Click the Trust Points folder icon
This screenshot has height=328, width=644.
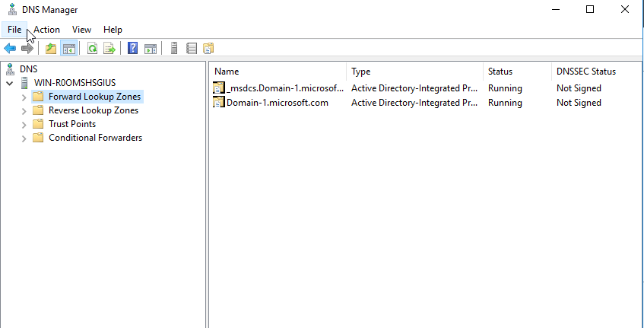click(x=38, y=124)
